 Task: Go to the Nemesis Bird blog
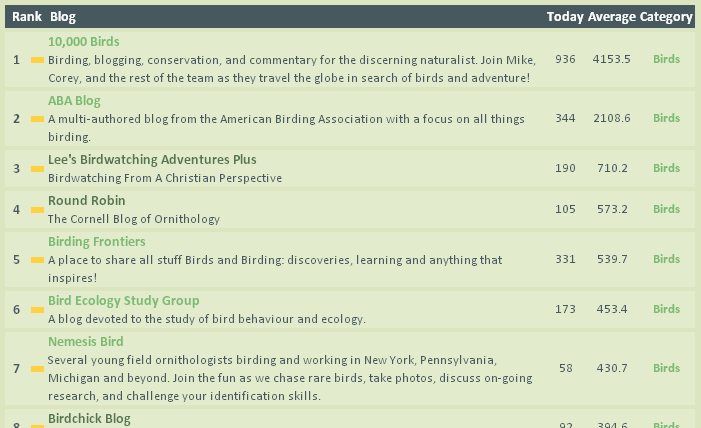[85, 342]
